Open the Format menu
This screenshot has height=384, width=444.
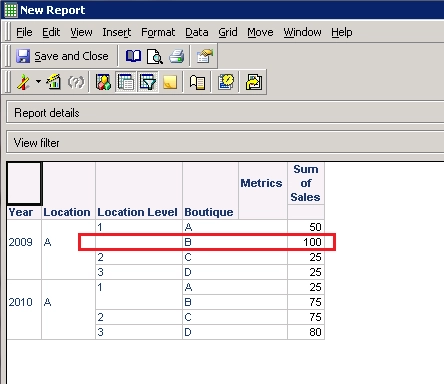tap(158, 32)
